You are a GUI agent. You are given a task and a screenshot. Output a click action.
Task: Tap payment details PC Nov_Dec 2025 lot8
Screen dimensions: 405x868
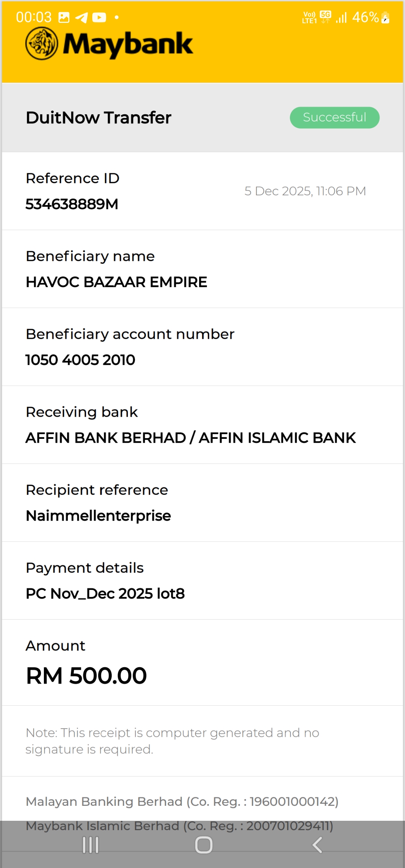(105, 594)
